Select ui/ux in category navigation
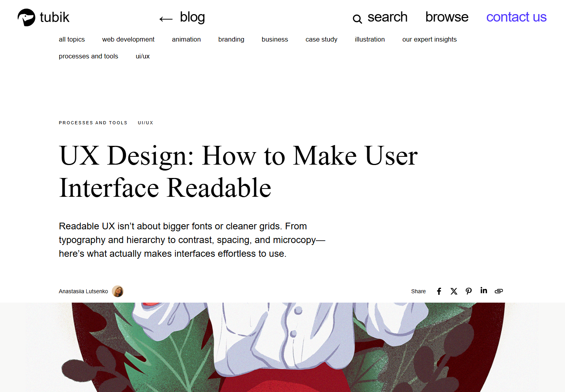The image size is (565, 392). [x=142, y=56]
